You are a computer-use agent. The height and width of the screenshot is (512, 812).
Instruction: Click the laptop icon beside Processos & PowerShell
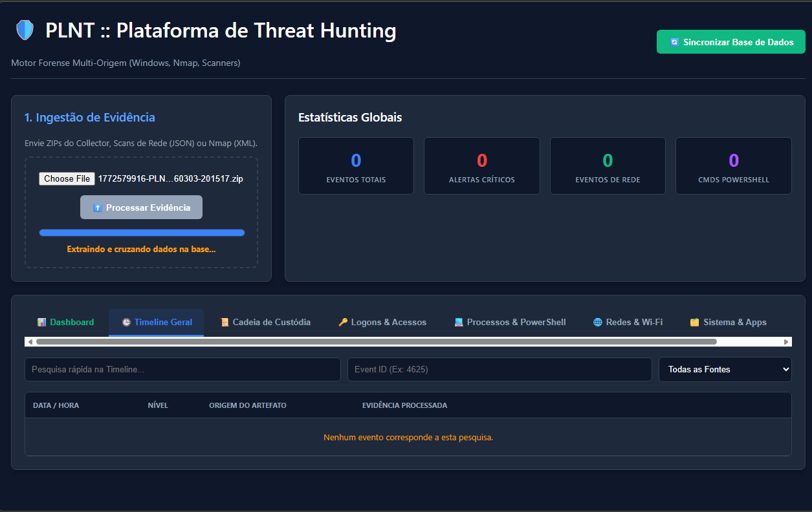(459, 322)
